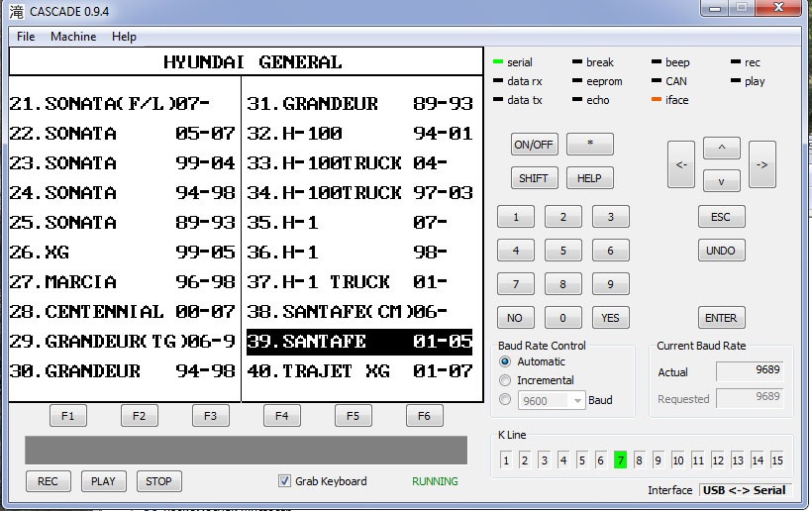Click the REC button
This screenshot has width=812, height=511.
[48, 481]
